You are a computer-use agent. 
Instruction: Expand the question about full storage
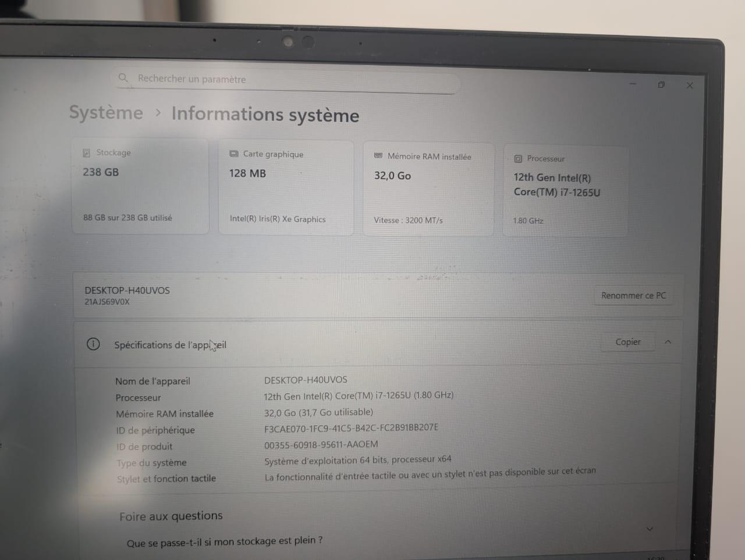(x=649, y=528)
